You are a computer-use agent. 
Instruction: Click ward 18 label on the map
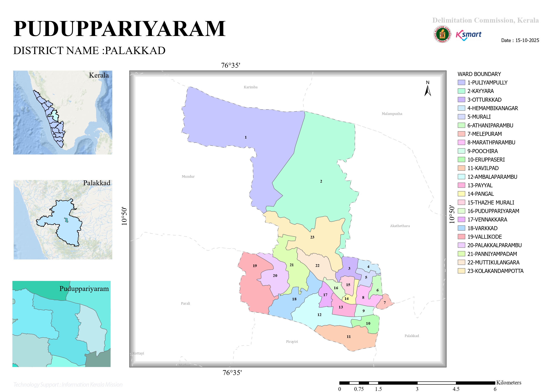point(294,299)
